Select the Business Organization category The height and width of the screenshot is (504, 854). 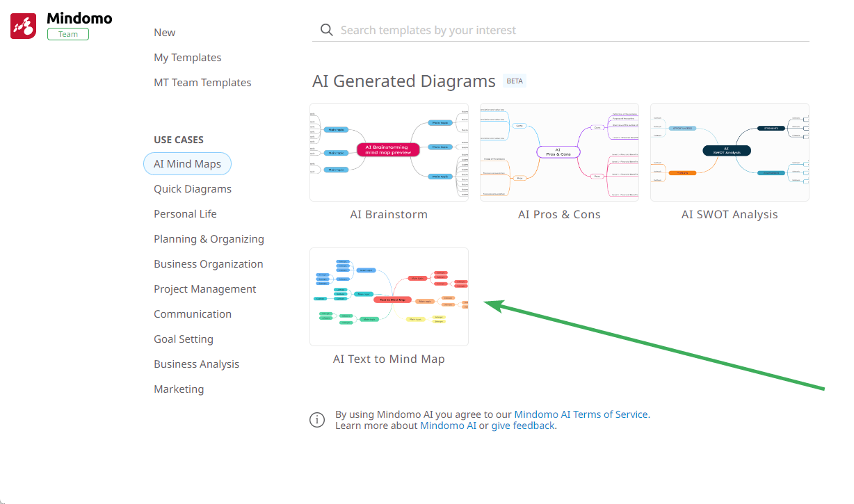coord(209,264)
